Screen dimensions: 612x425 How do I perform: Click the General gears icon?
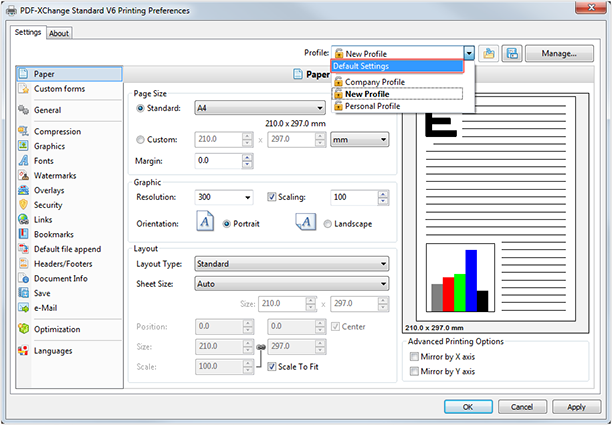click(23, 110)
